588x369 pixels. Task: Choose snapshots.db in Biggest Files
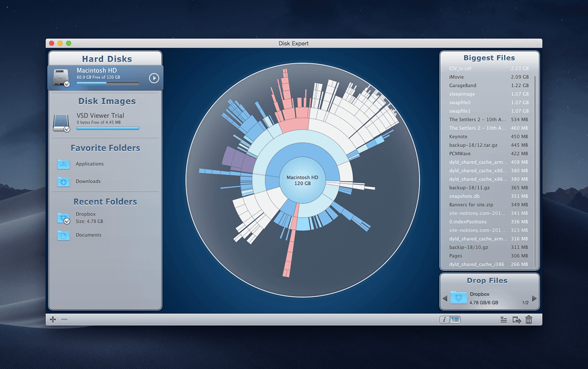click(489, 196)
